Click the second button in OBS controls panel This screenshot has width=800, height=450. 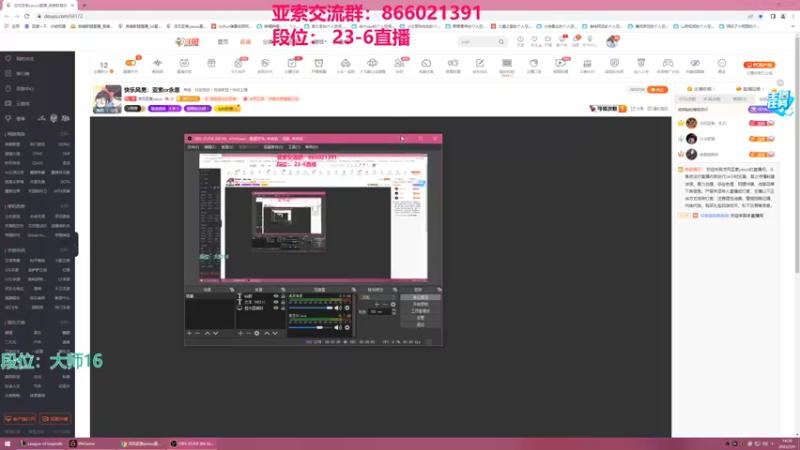(420, 304)
